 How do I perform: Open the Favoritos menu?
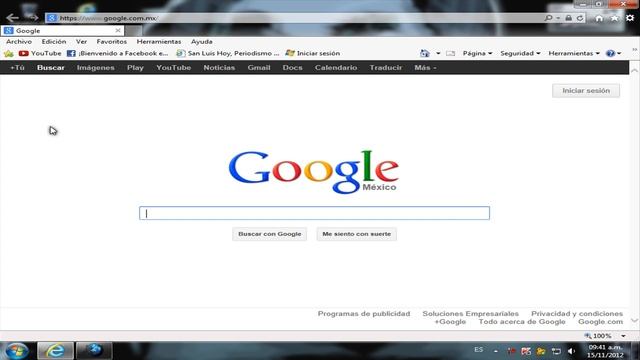pyautogui.click(x=111, y=42)
